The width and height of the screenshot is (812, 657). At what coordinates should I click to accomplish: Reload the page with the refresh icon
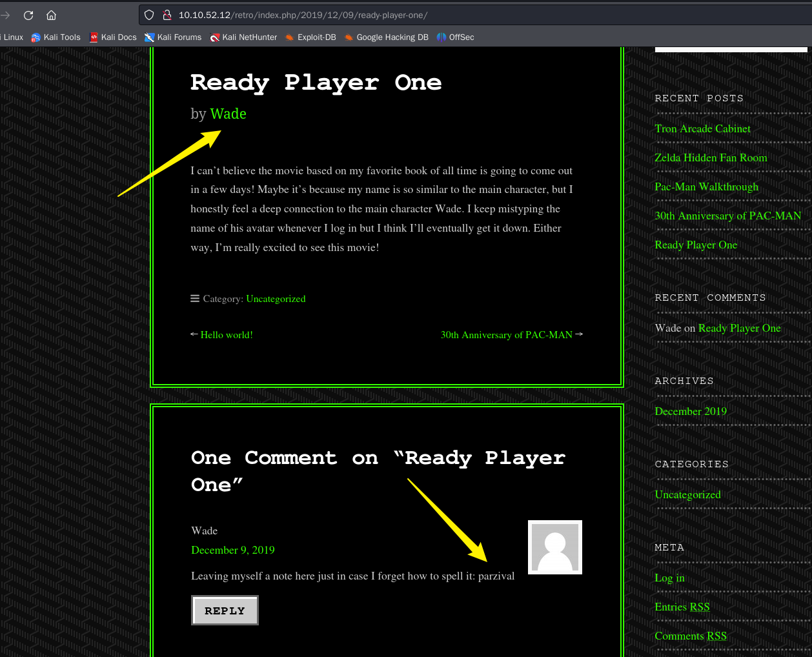[x=28, y=15]
